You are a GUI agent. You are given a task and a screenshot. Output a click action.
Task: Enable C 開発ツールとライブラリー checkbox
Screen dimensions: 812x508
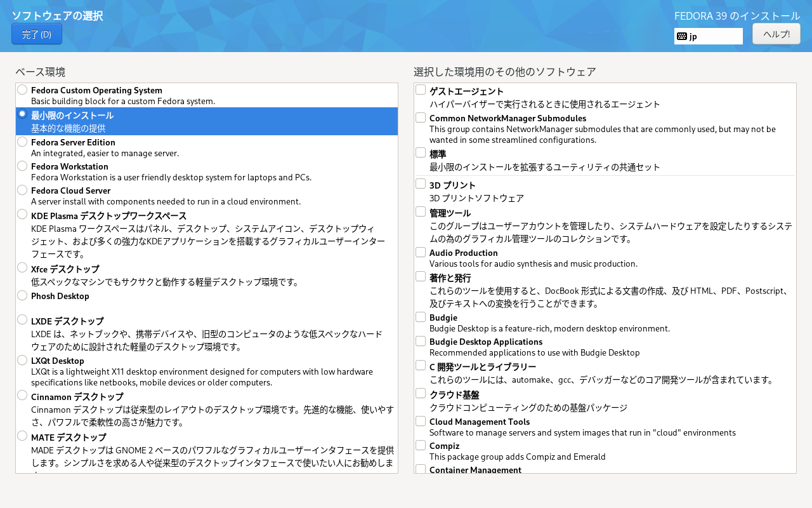421,365
